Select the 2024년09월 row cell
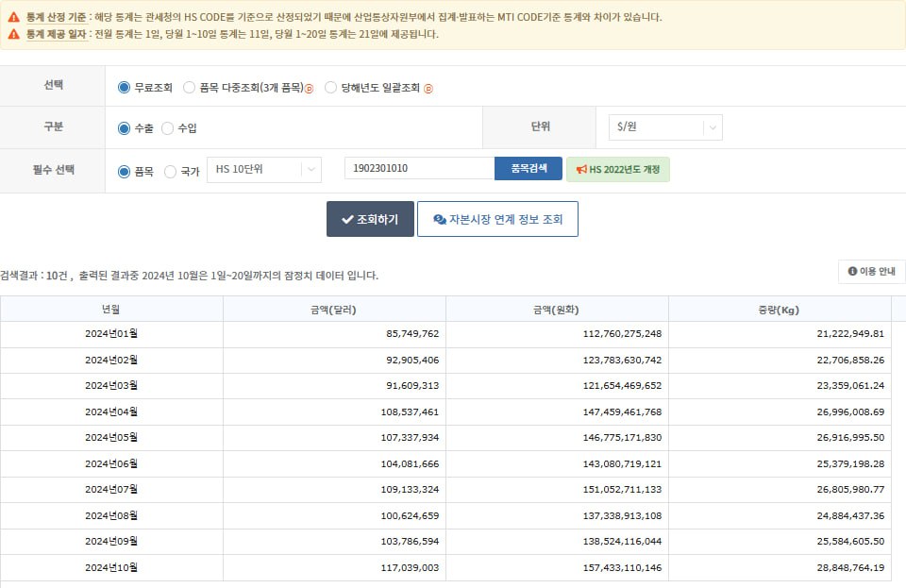The height and width of the screenshot is (588, 906). (x=111, y=541)
